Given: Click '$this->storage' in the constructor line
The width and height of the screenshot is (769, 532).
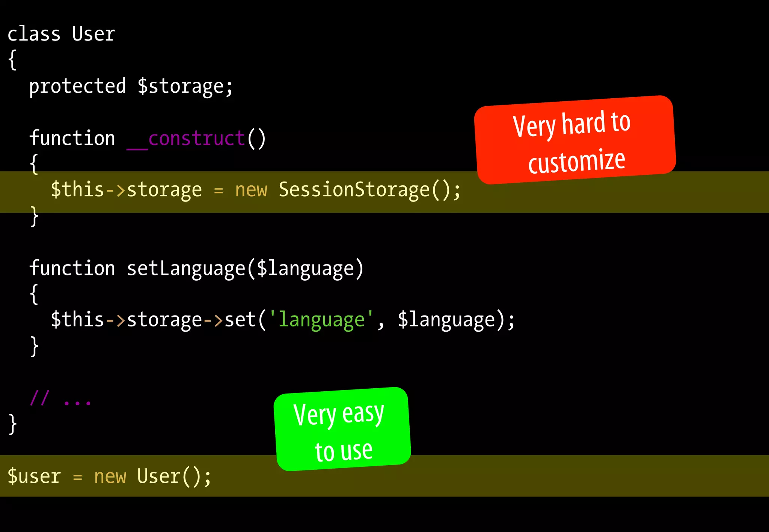Looking at the screenshot, I should 126,190.
